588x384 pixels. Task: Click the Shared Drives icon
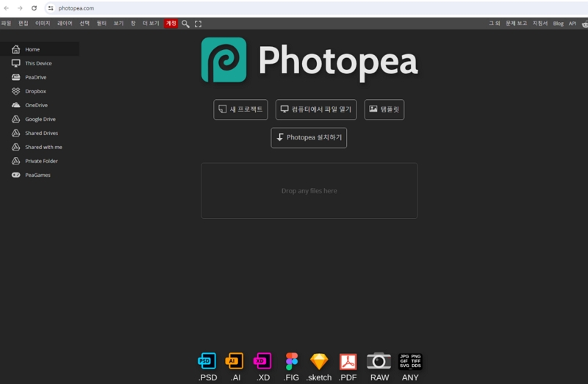[15, 133]
